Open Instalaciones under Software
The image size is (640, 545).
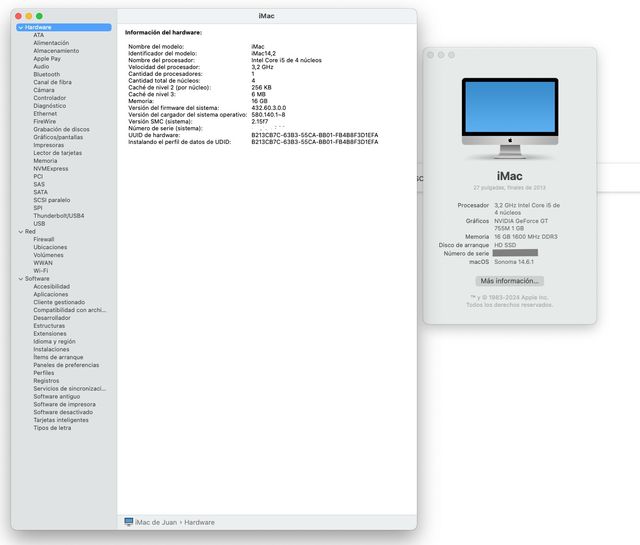click(x=51, y=349)
